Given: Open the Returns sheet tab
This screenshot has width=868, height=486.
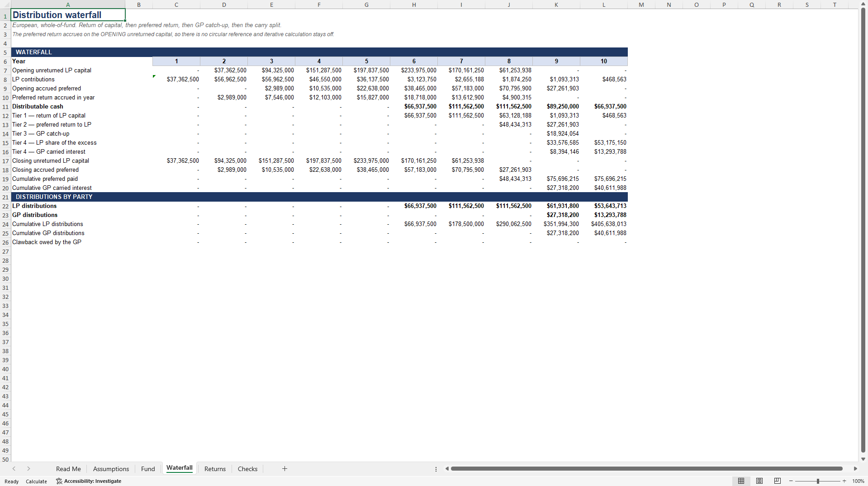Looking at the screenshot, I should pyautogui.click(x=215, y=469).
